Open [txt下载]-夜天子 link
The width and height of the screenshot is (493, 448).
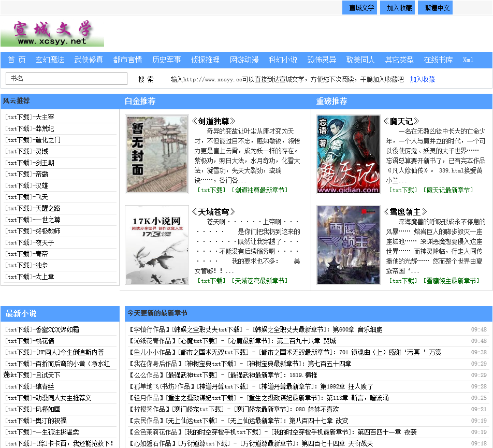(30, 242)
